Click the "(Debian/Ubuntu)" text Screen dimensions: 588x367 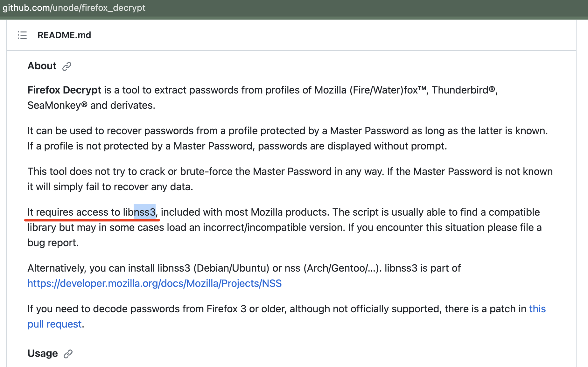[x=231, y=268]
